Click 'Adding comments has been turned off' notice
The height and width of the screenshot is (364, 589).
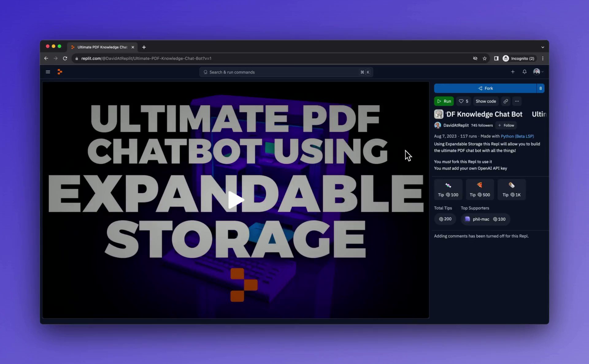pos(481,236)
